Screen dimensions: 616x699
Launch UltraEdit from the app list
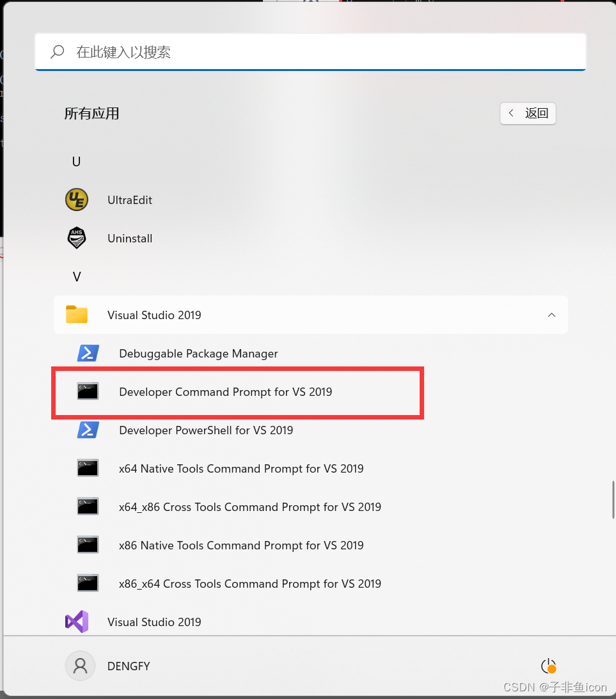pos(130,200)
